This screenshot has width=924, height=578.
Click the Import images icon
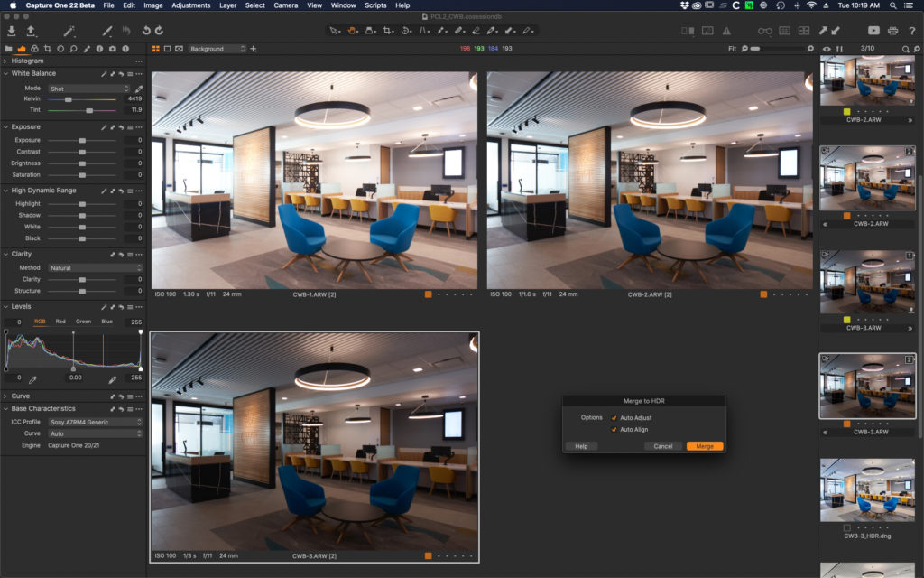point(11,31)
